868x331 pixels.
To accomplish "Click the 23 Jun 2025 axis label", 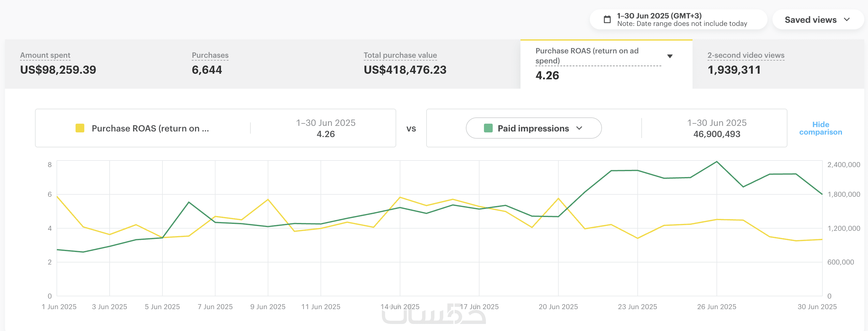I will coord(637,307).
